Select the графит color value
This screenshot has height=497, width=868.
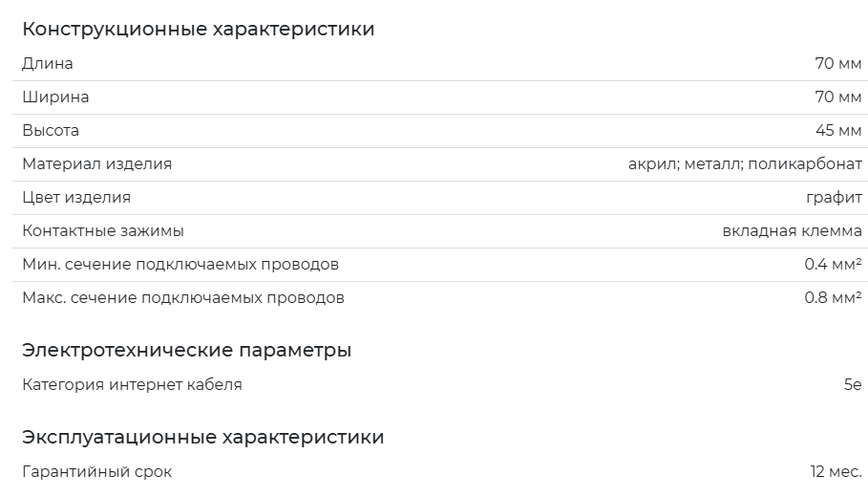835,198
